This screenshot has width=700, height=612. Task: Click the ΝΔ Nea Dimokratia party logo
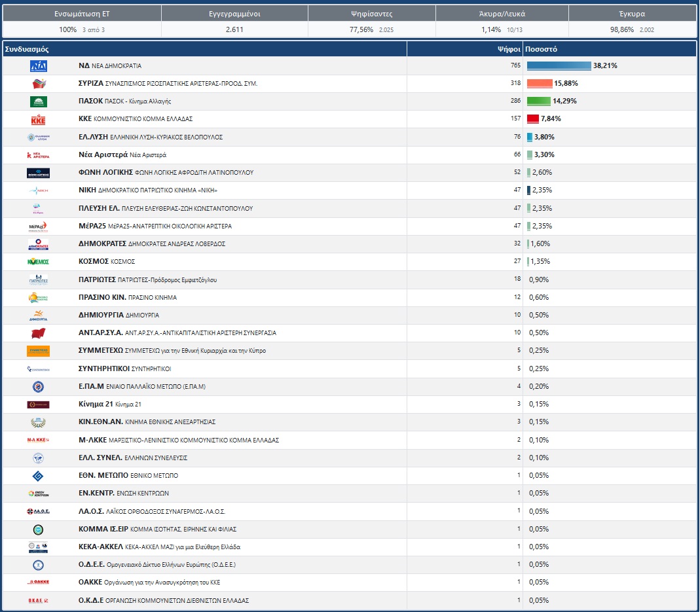pos(39,66)
